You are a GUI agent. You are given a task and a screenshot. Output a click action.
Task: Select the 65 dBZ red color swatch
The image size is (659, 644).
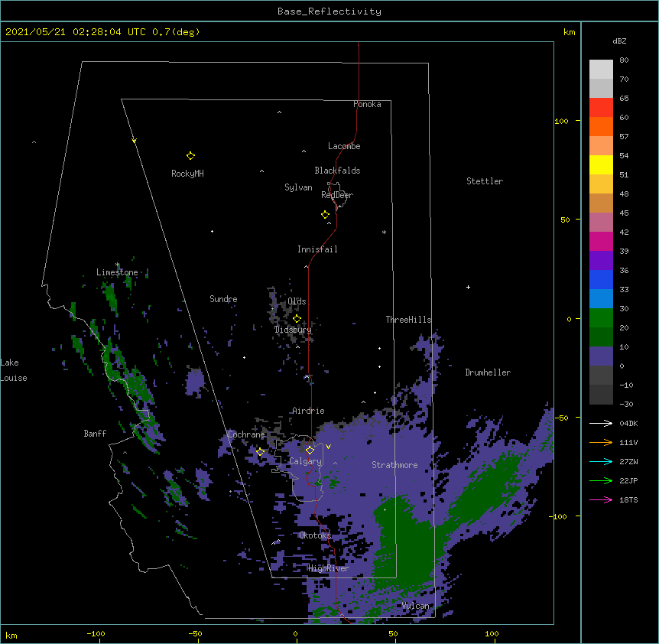pos(601,107)
